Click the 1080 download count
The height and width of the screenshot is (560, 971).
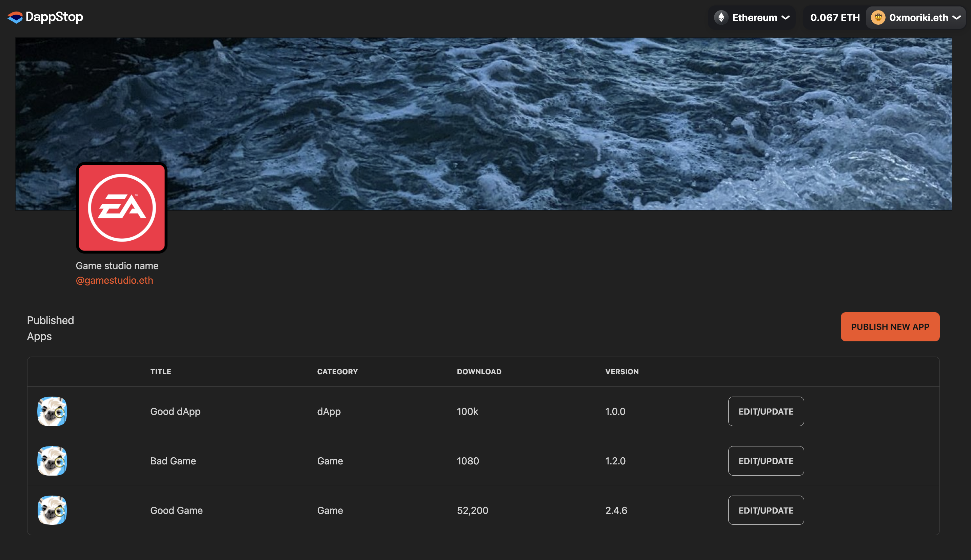coord(468,461)
